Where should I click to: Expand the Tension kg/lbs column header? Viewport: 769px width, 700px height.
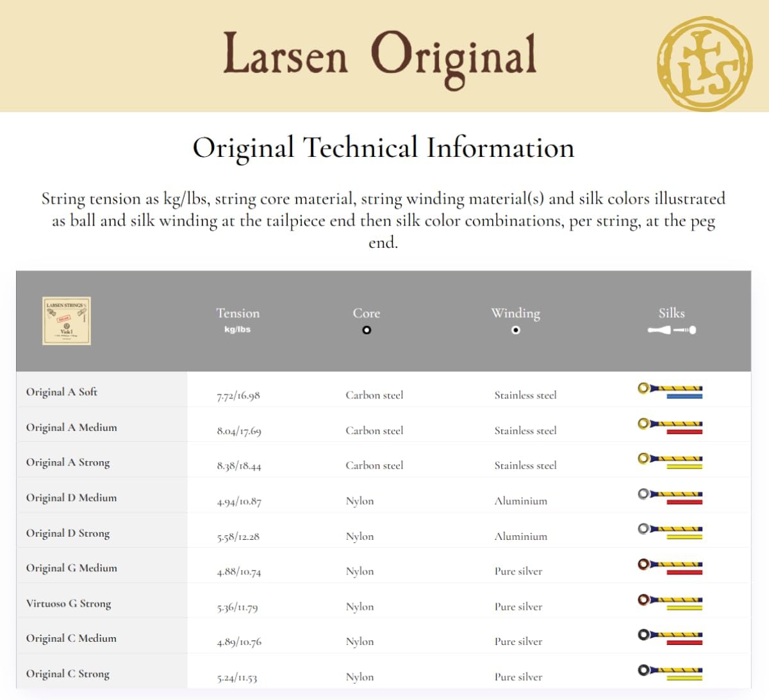pos(238,320)
